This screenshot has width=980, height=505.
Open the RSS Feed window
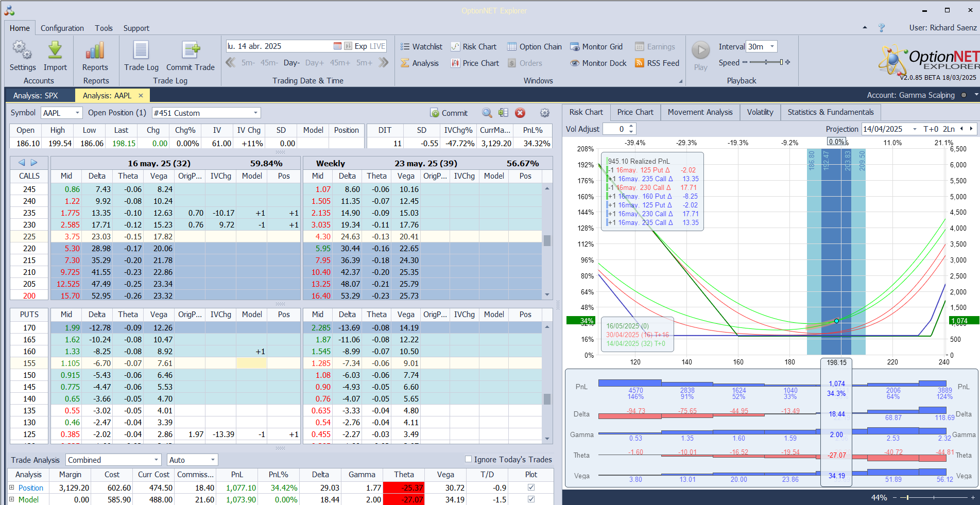tap(657, 63)
